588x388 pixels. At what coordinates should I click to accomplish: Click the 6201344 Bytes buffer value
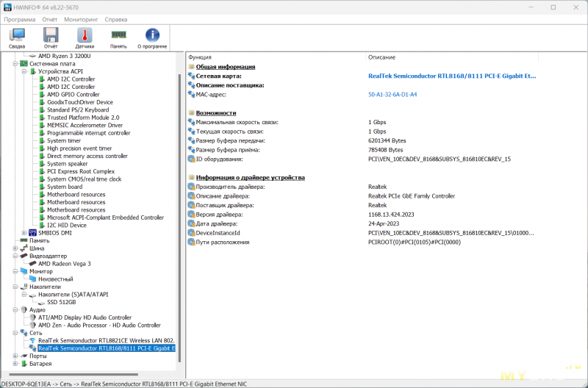387,140
